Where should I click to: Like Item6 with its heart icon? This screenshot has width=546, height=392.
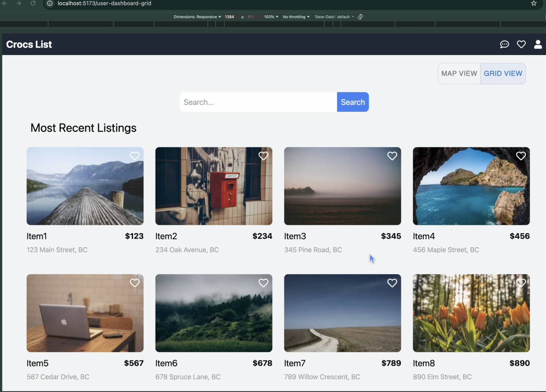click(263, 283)
